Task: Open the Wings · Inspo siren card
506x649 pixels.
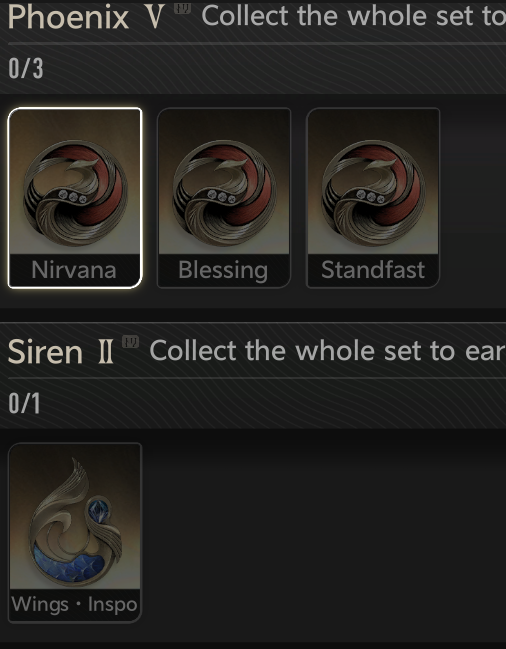Action: coord(75,533)
